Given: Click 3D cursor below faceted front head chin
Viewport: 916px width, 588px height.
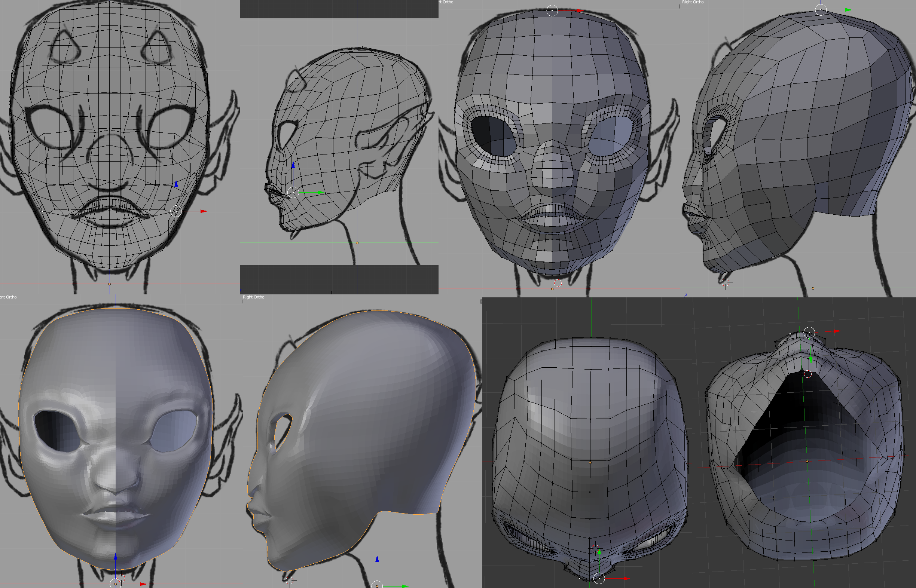Looking at the screenshot, I should pyautogui.click(x=558, y=283).
